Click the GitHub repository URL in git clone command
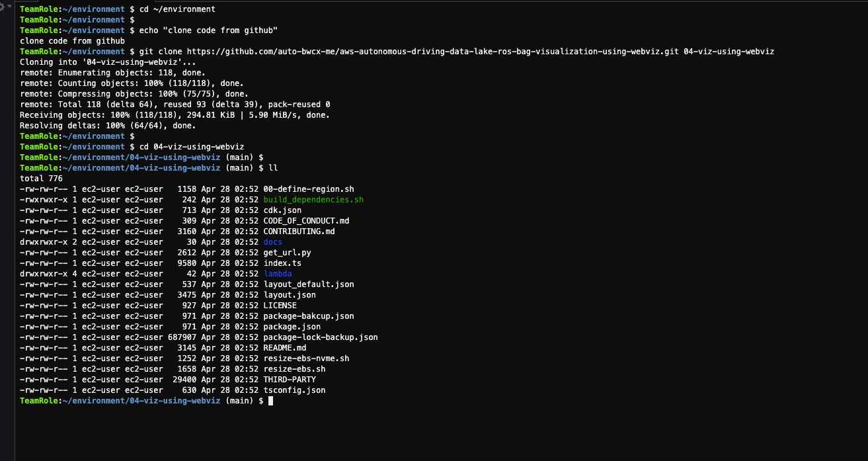This screenshot has height=461, width=868. pos(432,52)
